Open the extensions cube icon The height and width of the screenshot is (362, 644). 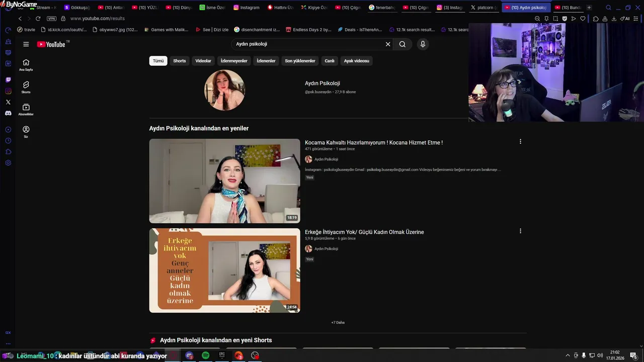coord(596,19)
